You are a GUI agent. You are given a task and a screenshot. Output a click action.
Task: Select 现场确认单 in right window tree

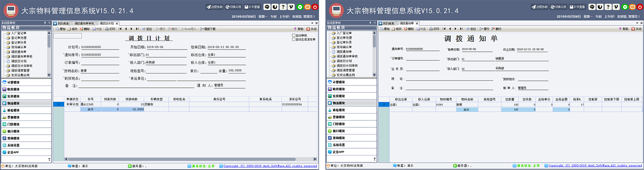point(345,47)
